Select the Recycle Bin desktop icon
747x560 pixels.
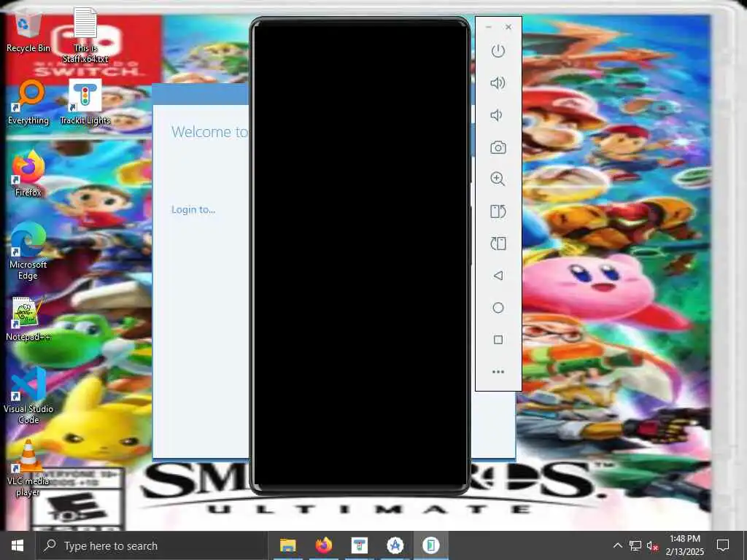(28, 31)
